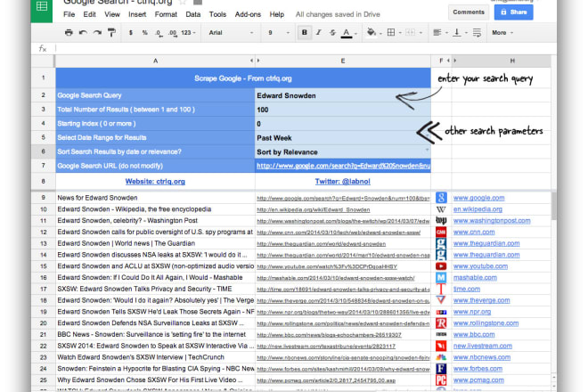This screenshot has width=588, height=392.
Task: Open the Help menu
Action: click(x=277, y=14)
